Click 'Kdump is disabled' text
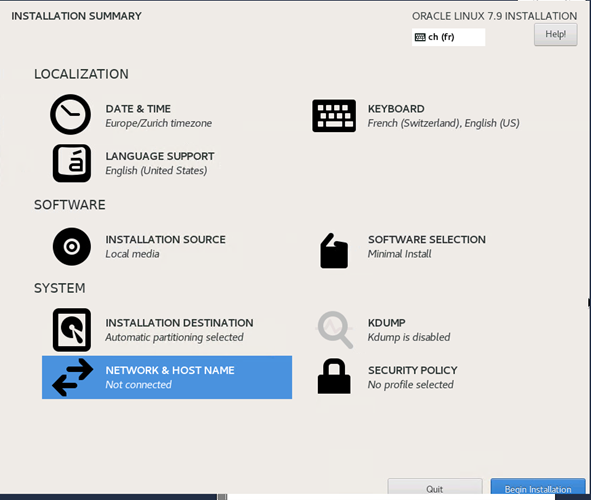This screenshot has width=591, height=500. pos(409,337)
